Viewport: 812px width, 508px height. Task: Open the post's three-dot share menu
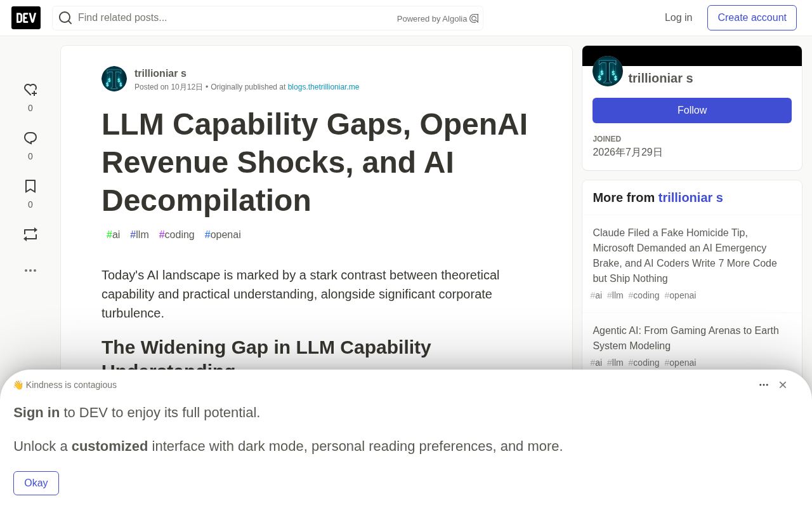(x=30, y=271)
